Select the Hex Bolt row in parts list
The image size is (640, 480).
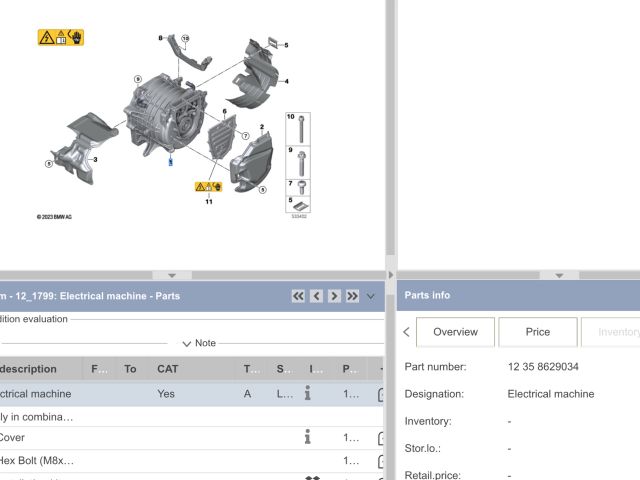point(40,461)
